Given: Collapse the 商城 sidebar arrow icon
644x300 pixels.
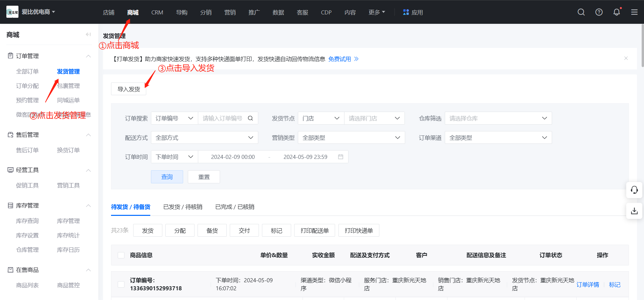Looking at the screenshot, I should 88,34.
